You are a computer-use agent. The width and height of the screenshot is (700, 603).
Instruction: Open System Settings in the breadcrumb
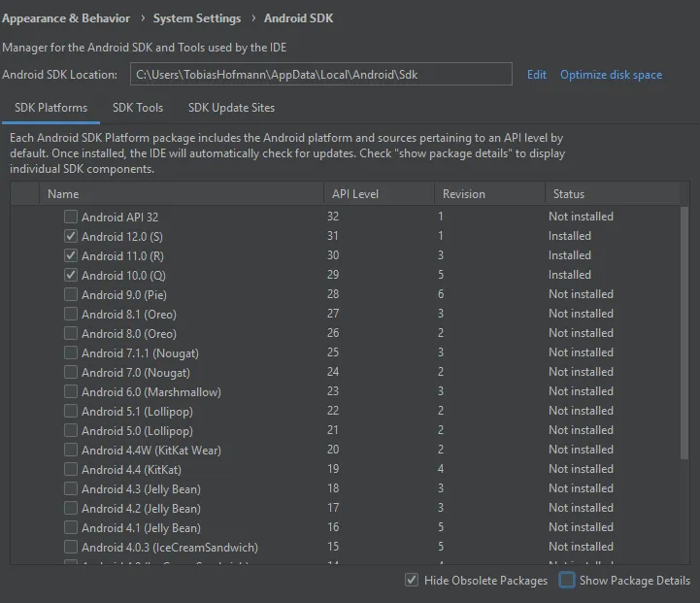(x=197, y=18)
